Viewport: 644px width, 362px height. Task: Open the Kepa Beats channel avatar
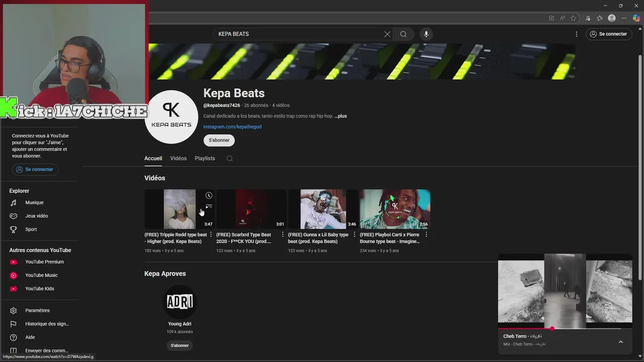(x=171, y=117)
